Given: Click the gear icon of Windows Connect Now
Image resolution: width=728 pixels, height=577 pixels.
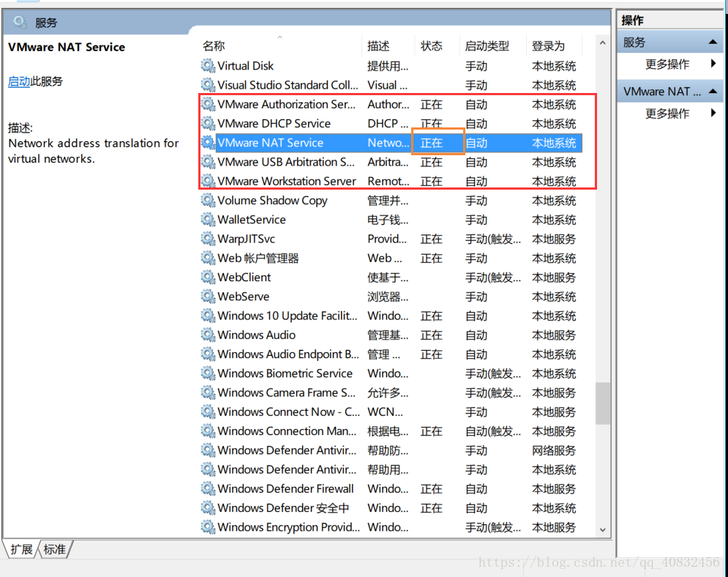Looking at the screenshot, I should click(208, 412).
